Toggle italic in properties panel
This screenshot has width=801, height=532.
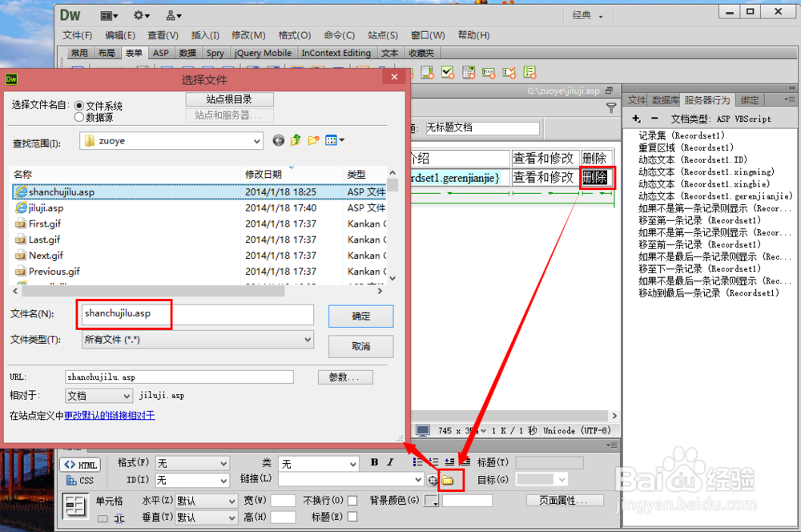pos(390,462)
